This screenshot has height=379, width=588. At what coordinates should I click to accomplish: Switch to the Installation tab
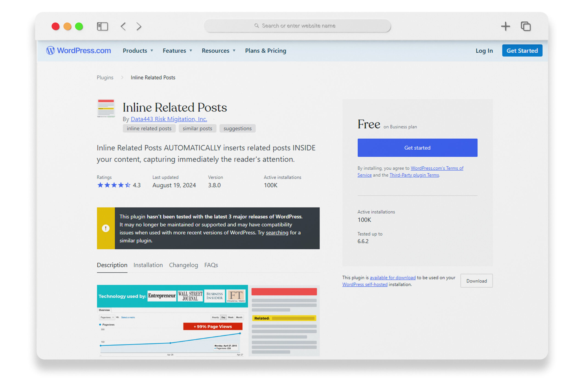pyautogui.click(x=148, y=265)
